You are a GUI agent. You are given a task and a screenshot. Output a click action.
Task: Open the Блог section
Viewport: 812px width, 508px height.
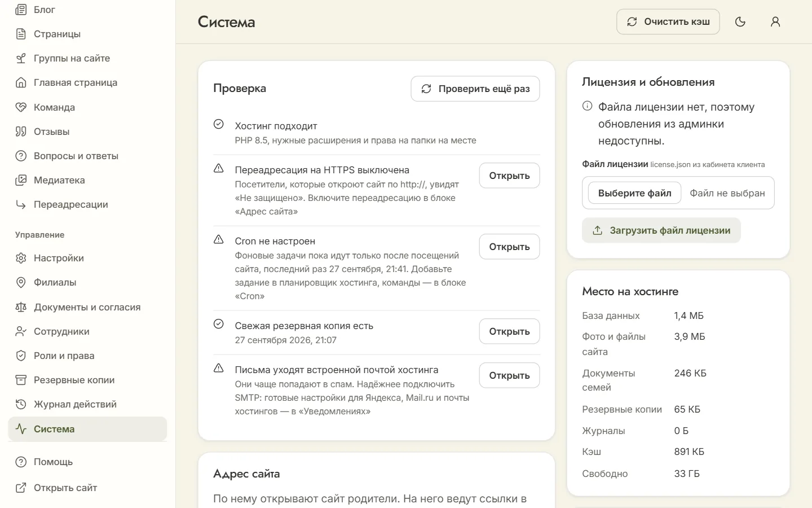click(87, 10)
